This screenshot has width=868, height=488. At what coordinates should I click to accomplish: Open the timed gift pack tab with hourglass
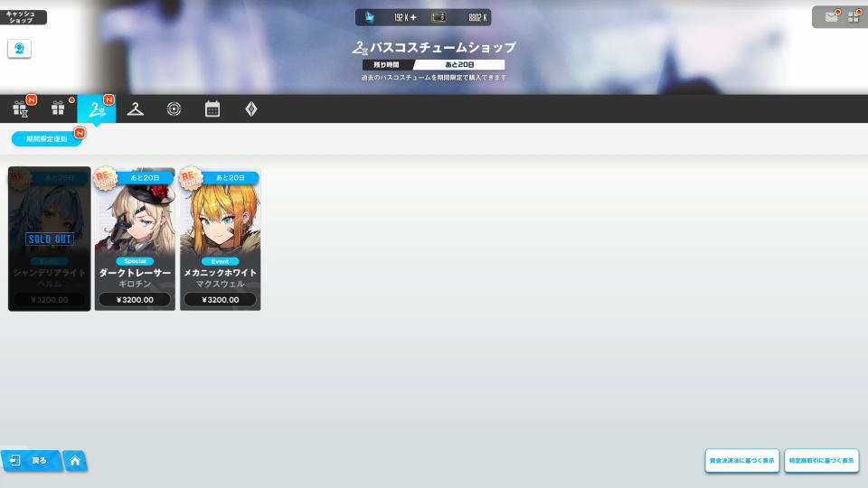point(21,108)
